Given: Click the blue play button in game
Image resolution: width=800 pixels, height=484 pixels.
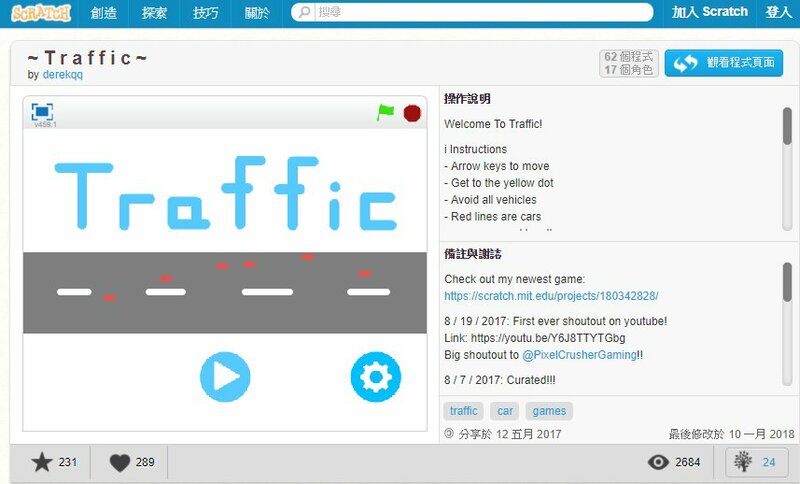Looking at the screenshot, I should pyautogui.click(x=225, y=377).
